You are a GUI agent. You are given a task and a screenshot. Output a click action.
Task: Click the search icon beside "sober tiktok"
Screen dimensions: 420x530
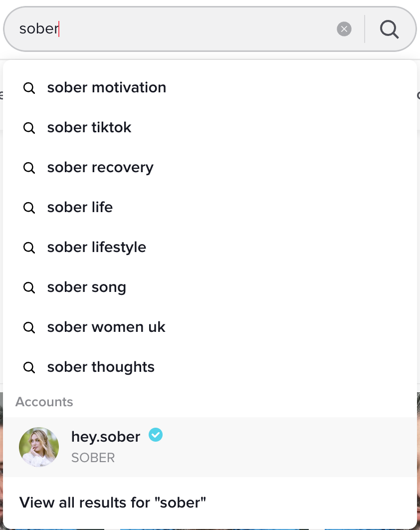tap(29, 128)
